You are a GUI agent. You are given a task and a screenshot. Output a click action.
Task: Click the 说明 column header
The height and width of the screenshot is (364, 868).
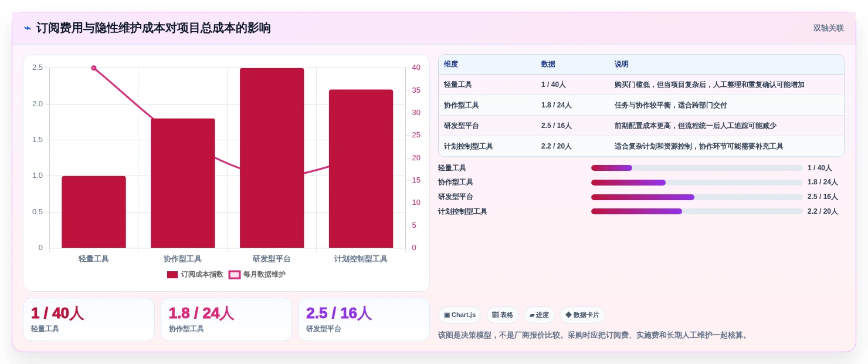622,65
